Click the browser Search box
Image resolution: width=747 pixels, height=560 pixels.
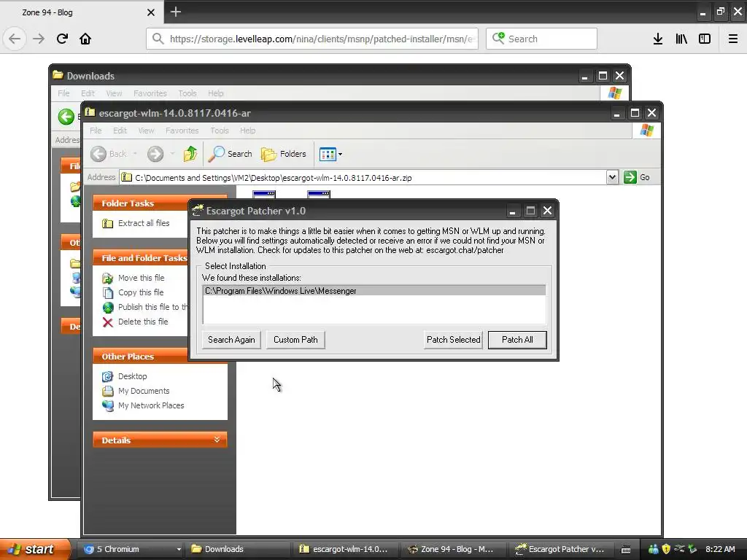point(542,39)
